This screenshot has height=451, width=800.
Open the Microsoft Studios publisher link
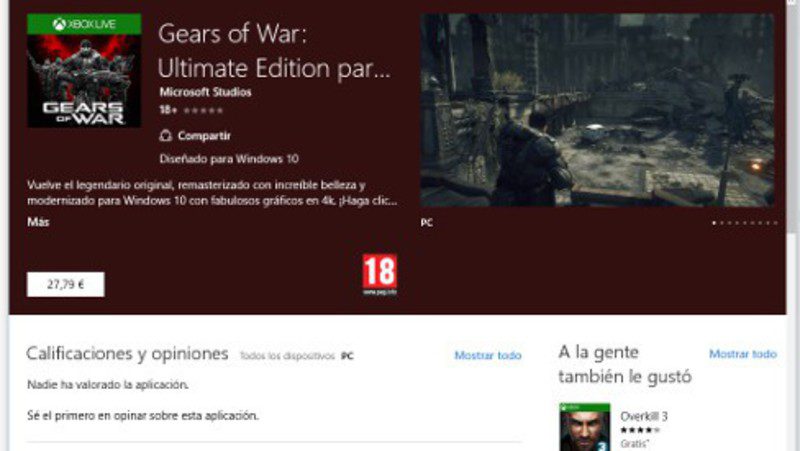click(206, 92)
